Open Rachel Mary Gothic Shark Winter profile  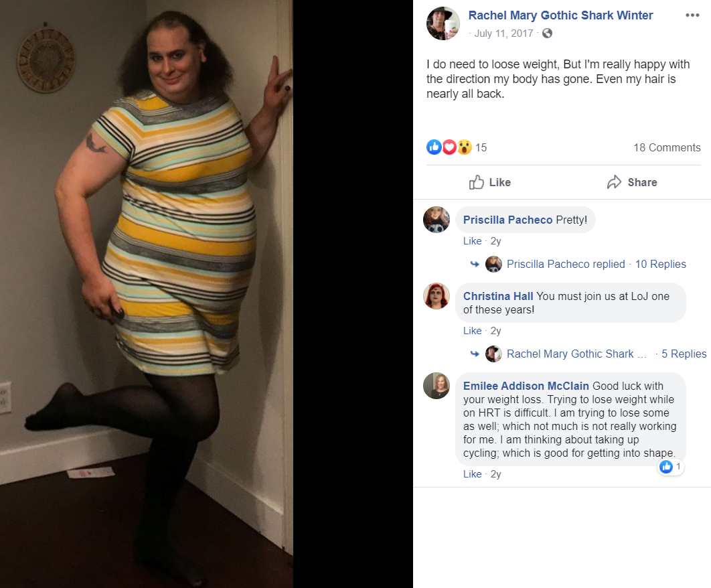tap(560, 15)
